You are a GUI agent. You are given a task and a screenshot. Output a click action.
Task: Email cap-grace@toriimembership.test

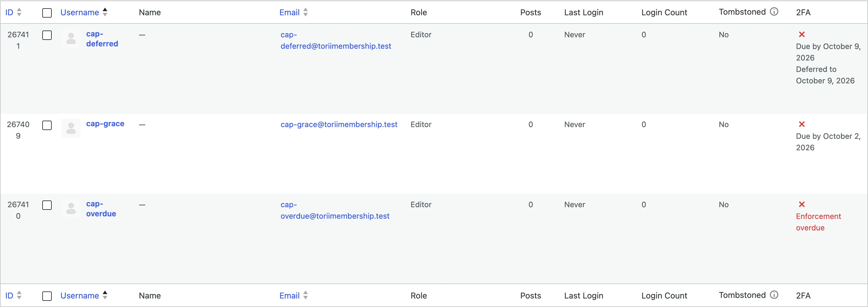pyautogui.click(x=339, y=124)
